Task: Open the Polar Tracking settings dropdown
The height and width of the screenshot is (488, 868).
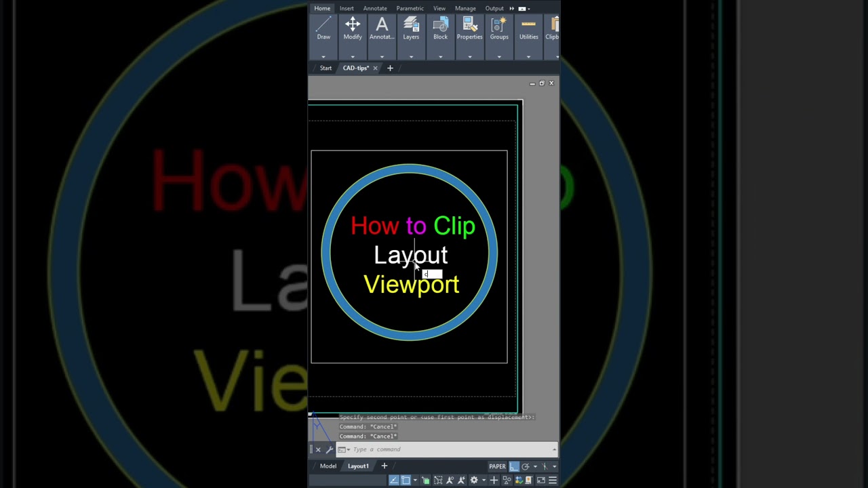Action: (x=535, y=466)
